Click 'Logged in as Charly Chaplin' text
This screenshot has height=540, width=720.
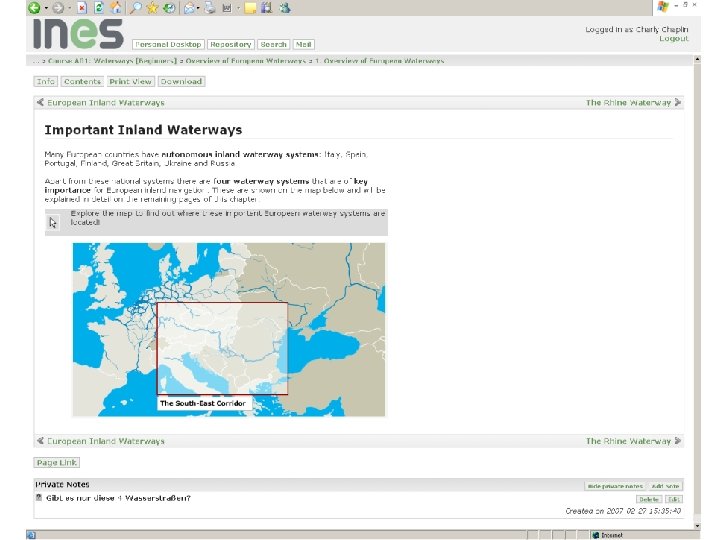[x=637, y=29]
